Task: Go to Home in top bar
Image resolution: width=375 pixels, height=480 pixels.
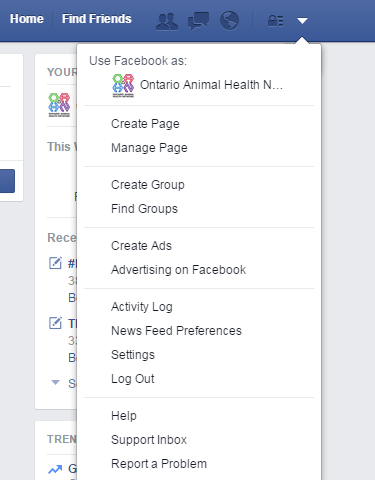Action: 27,19
